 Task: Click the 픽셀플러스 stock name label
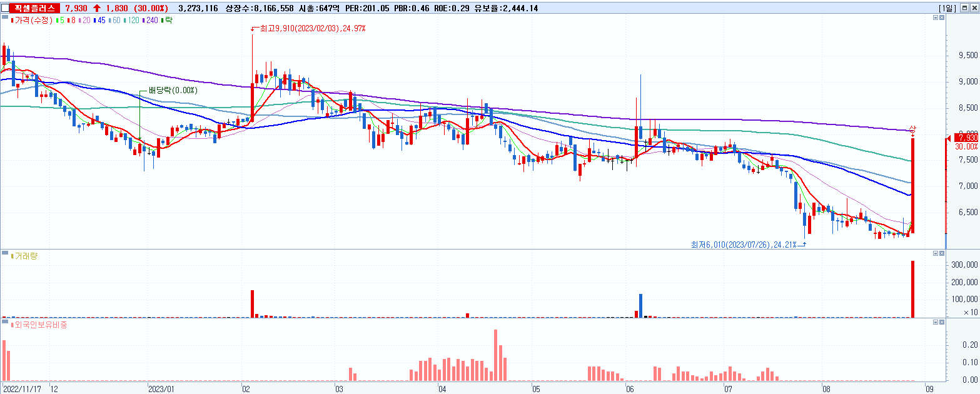(35, 8)
